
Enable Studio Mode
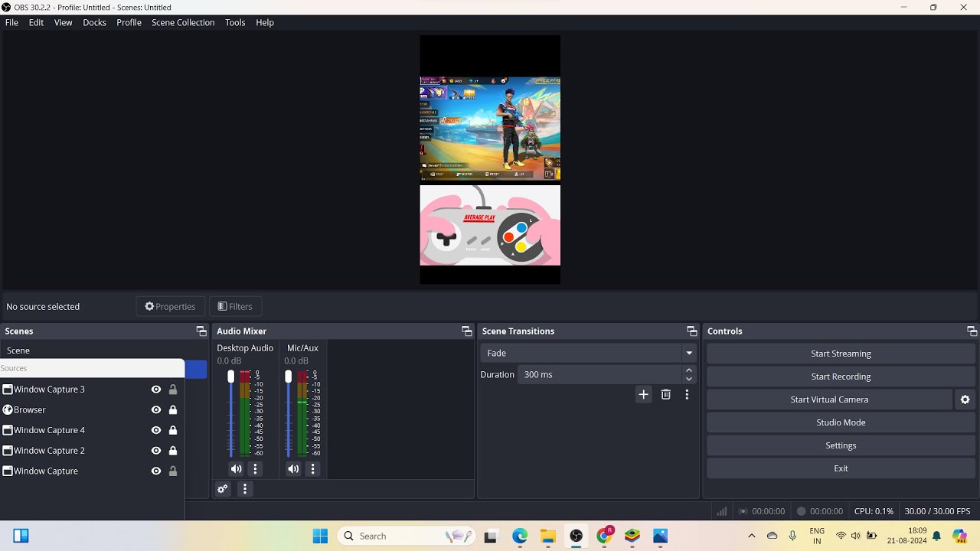coord(841,422)
